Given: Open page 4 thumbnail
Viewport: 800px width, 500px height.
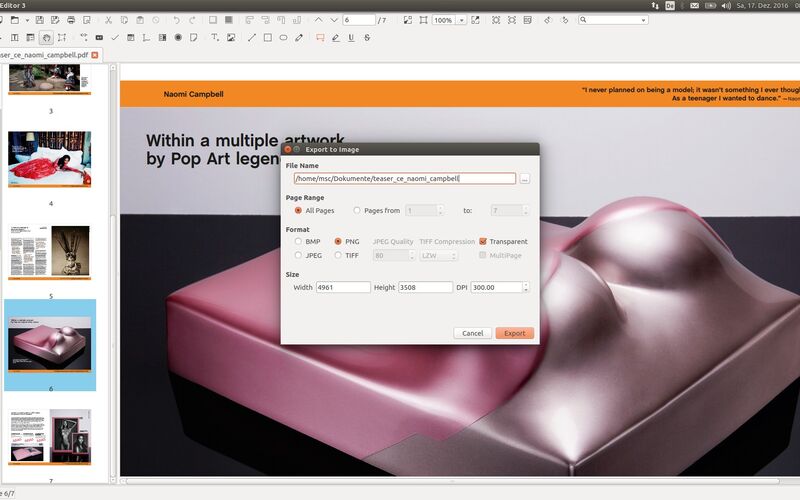Looking at the screenshot, I should [x=49, y=159].
